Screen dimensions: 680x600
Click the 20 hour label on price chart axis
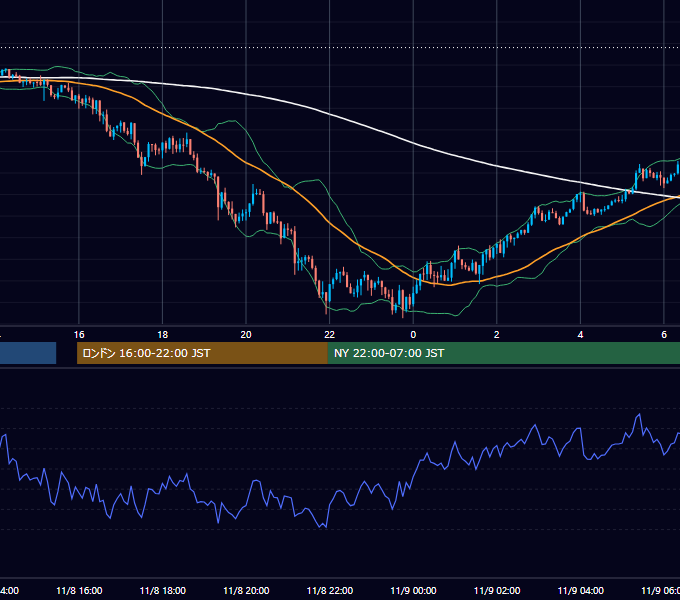click(246, 335)
